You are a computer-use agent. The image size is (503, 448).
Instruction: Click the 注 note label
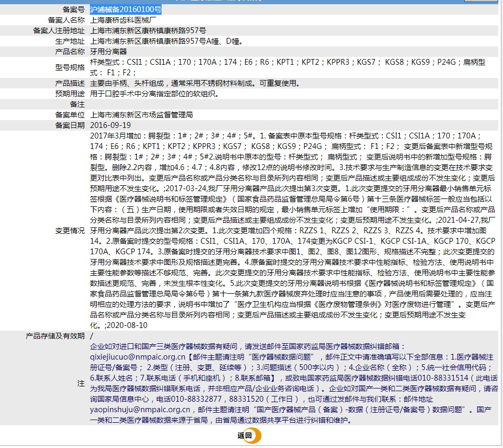tap(81, 383)
